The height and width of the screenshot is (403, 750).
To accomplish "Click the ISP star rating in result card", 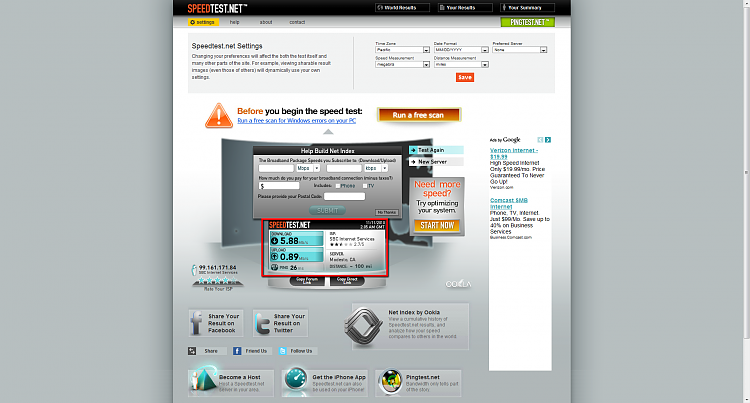I will coord(341,244).
